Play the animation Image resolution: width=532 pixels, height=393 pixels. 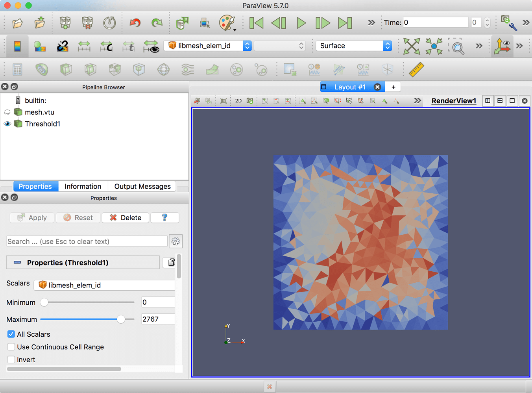pyautogui.click(x=301, y=23)
